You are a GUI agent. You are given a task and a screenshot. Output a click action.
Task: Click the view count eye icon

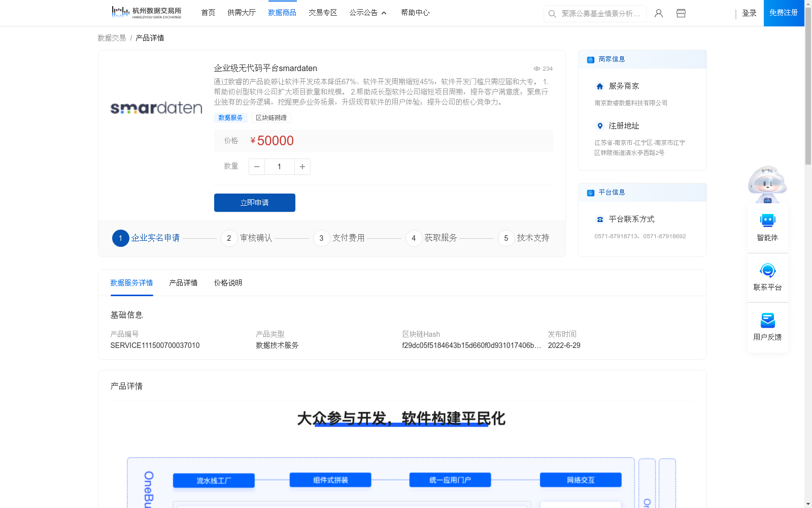pos(536,69)
